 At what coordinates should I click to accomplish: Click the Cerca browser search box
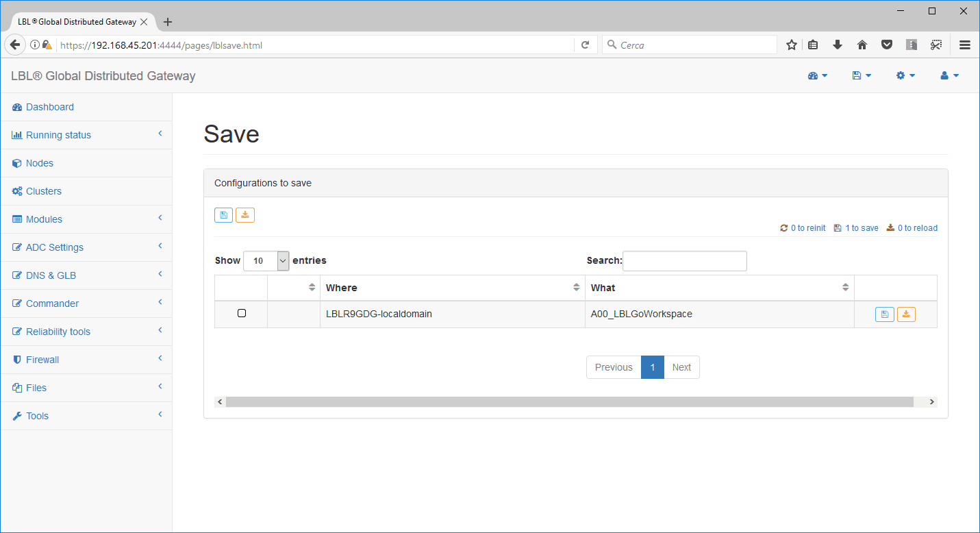pyautogui.click(x=690, y=45)
